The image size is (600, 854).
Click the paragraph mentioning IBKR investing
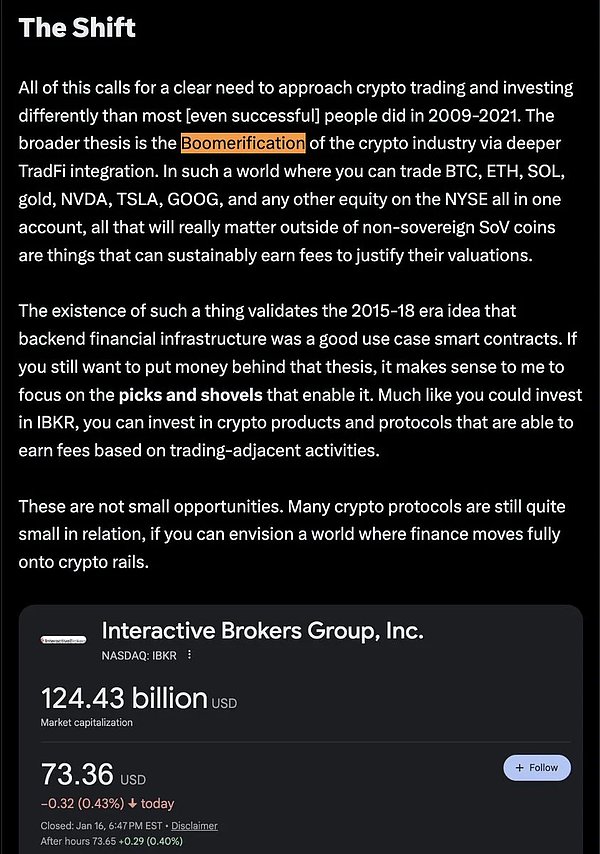click(300, 381)
